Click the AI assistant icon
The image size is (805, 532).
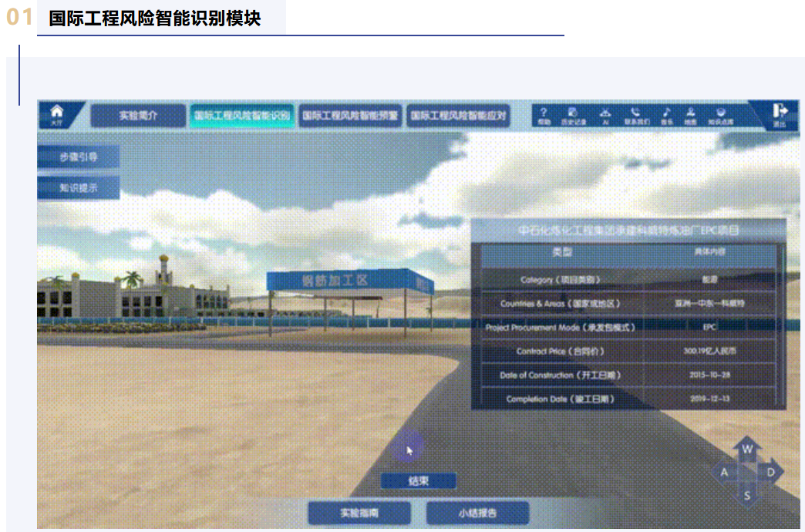[605, 115]
